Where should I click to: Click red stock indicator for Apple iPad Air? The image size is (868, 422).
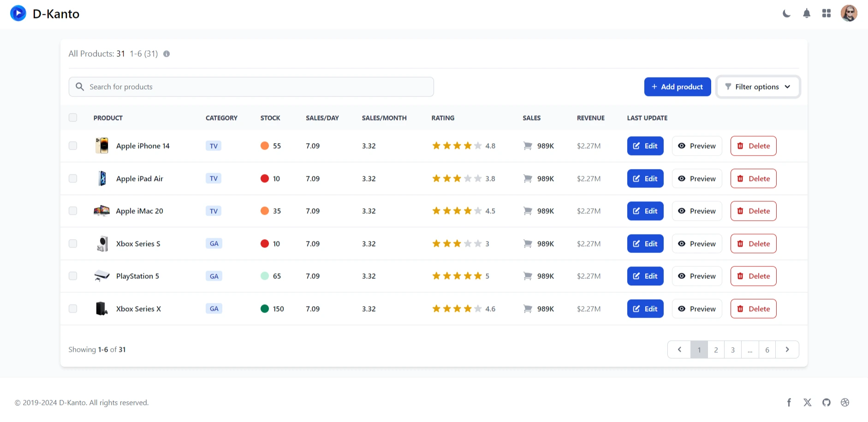click(x=265, y=179)
